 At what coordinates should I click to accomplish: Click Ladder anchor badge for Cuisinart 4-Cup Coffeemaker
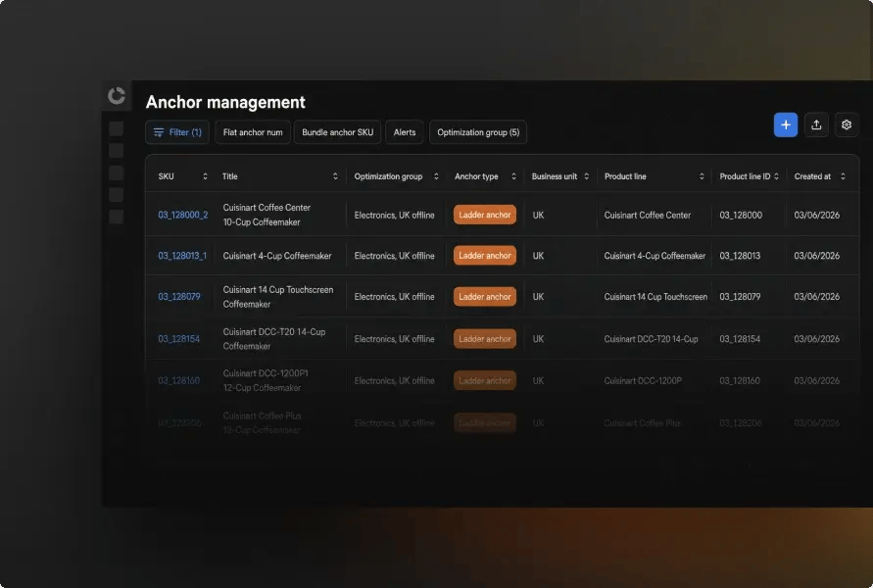coord(485,256)
